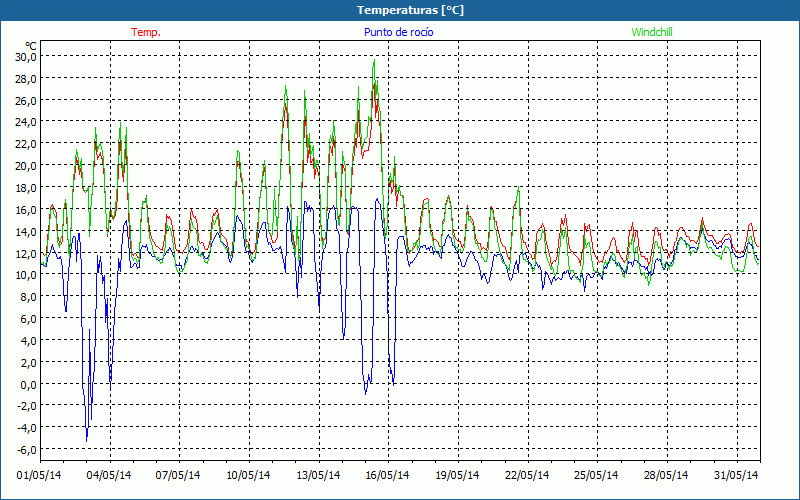Click the lowest blue dew point dip near -5
Image resolution: width=800 pixels, height=500 pixels.
pos(87,440)
